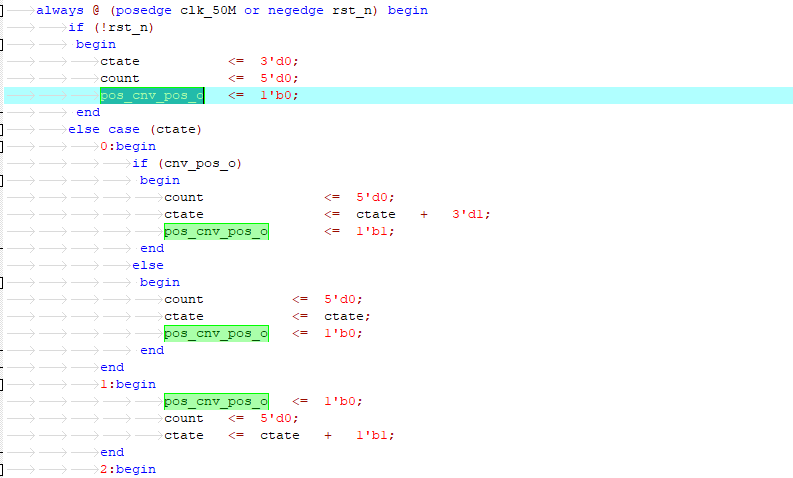
Task: Collapse the '0:begin' case fold marker
Action: click(3, 146)
